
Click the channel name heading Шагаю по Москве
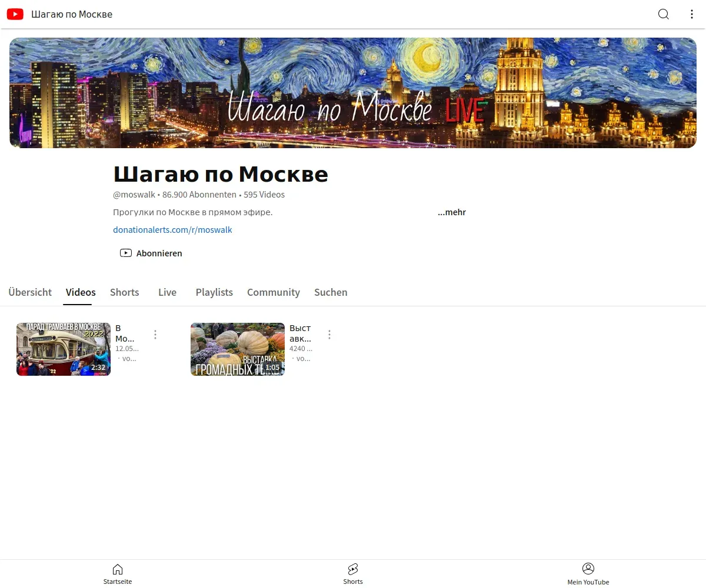tap(221, 174)
